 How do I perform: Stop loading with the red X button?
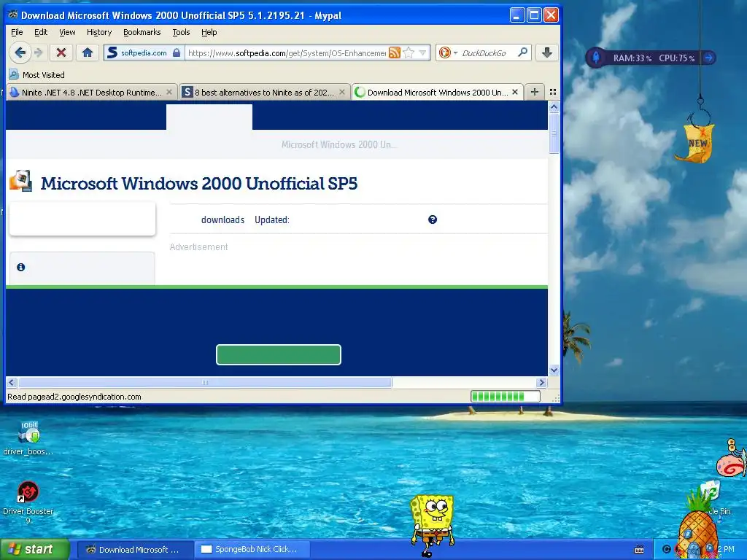[61, 52]
